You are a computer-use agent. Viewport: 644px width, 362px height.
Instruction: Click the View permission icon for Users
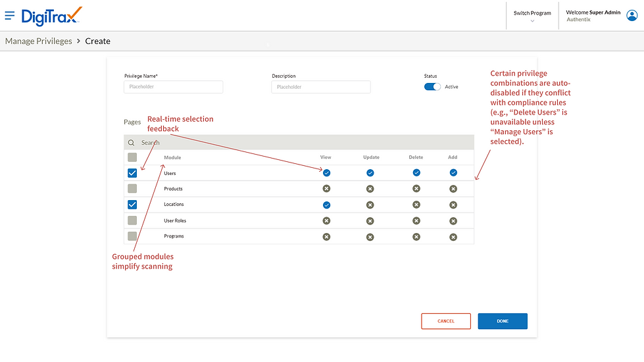coord(326,173)
